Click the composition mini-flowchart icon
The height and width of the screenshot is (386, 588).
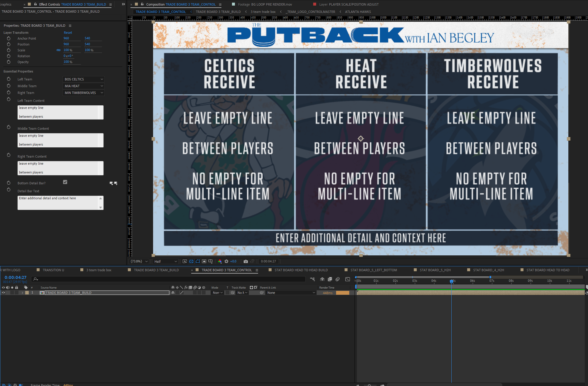312,279
